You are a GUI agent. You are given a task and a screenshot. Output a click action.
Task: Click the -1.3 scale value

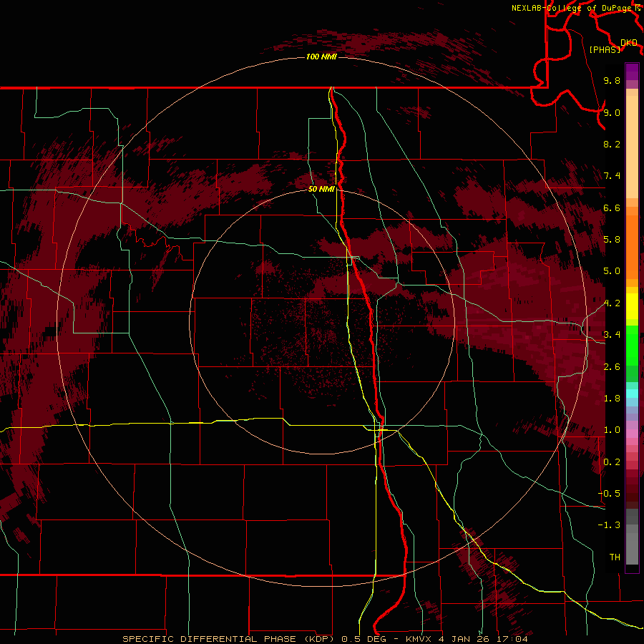(609, 525)
